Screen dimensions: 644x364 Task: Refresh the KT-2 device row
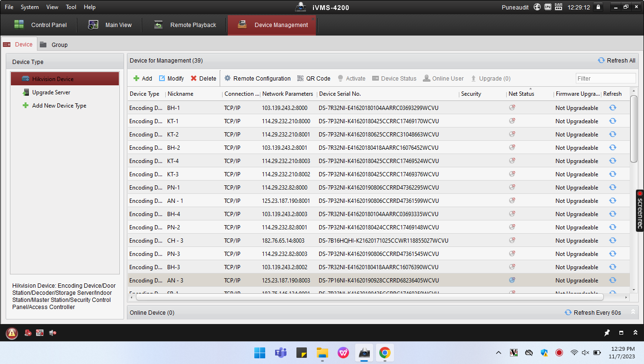point(612,134)
